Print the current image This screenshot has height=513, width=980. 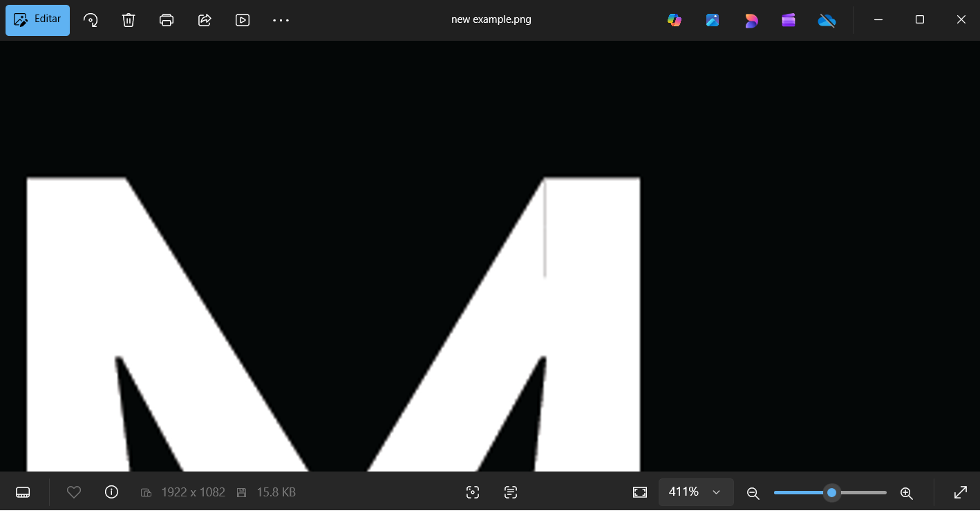167,20
